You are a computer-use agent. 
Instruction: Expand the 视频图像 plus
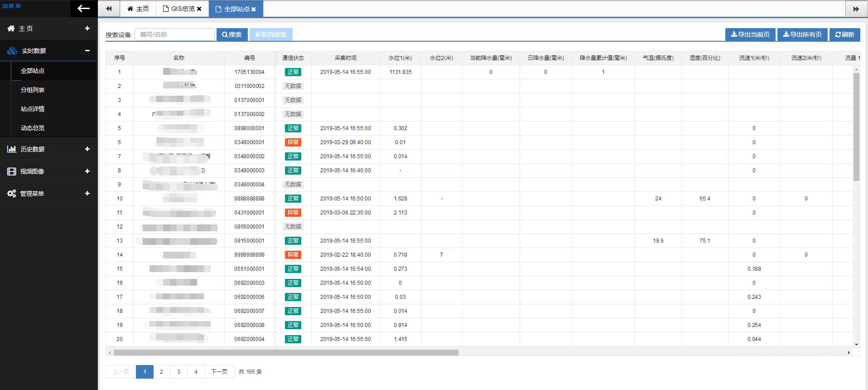pyautogui.click(x=87, y=171)
